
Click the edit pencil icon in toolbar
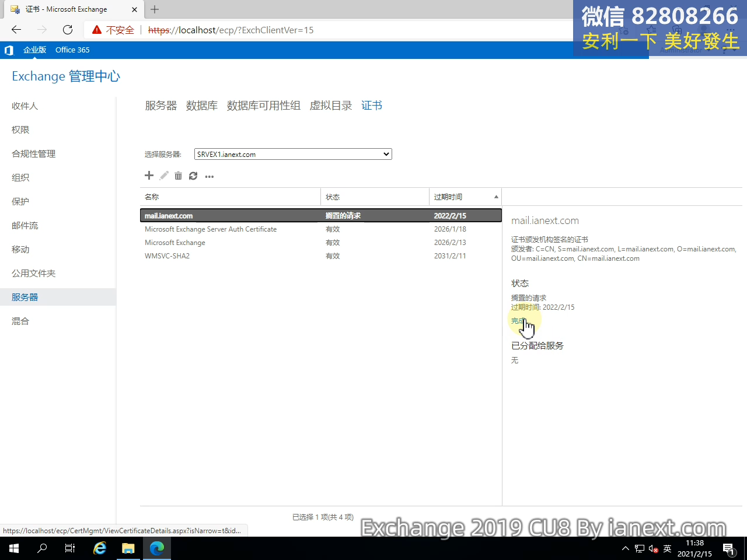(x=164, y=176)
